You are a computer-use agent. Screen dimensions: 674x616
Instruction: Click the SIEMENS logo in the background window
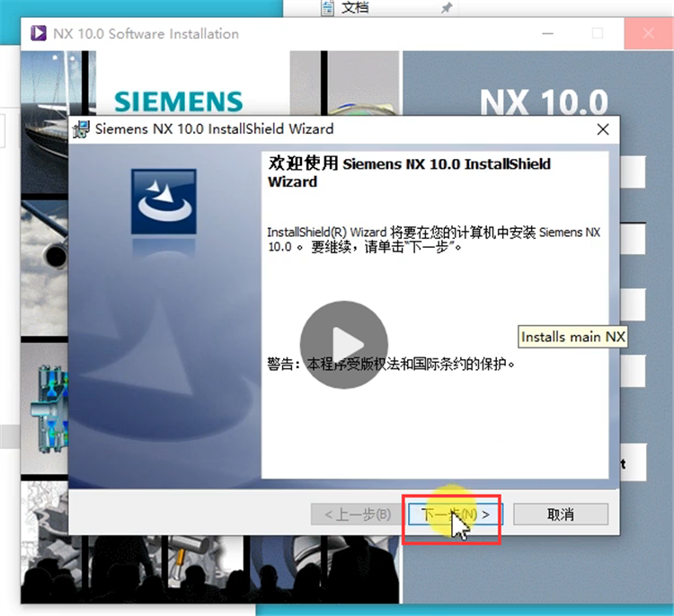coord(179,101)
